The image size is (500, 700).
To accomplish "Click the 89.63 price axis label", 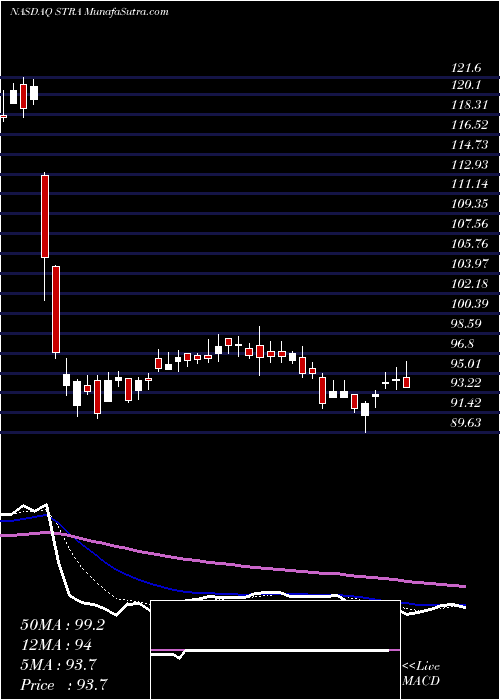I will pos(466,422).
